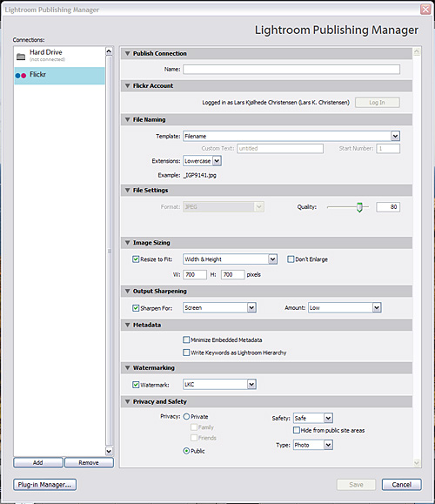Click the height H pixels field

coord(232,274)
